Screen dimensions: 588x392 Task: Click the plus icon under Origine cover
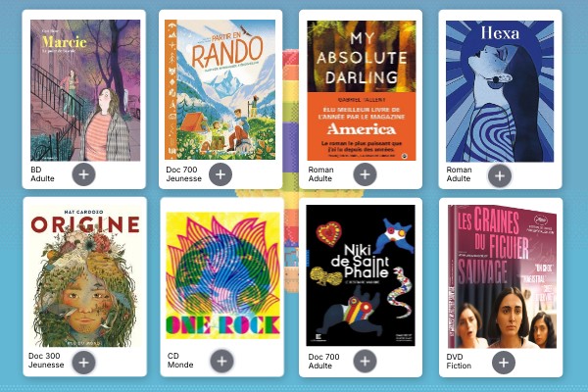pyautogui.click(x=83, y=363)
